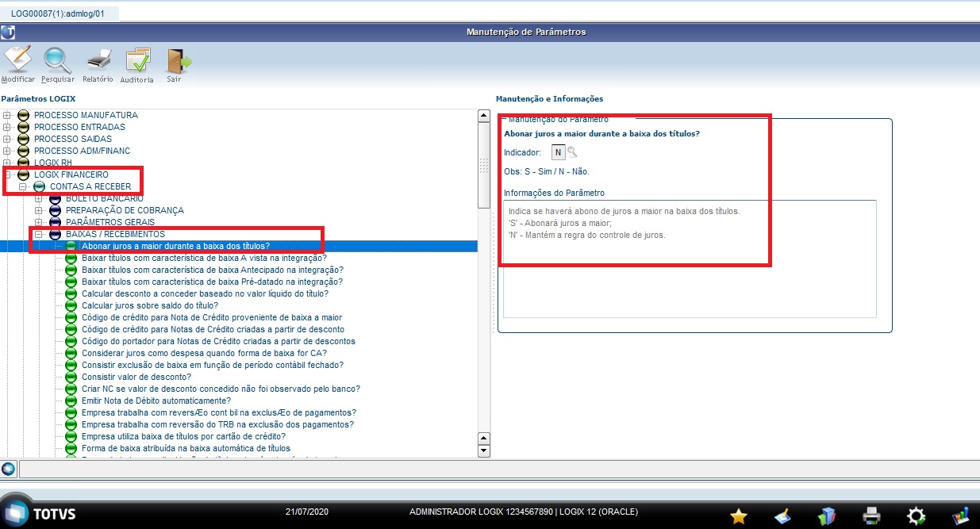
Task: Select 'Consistir valor de desconto?' parameter
Action: click(136, 377)
